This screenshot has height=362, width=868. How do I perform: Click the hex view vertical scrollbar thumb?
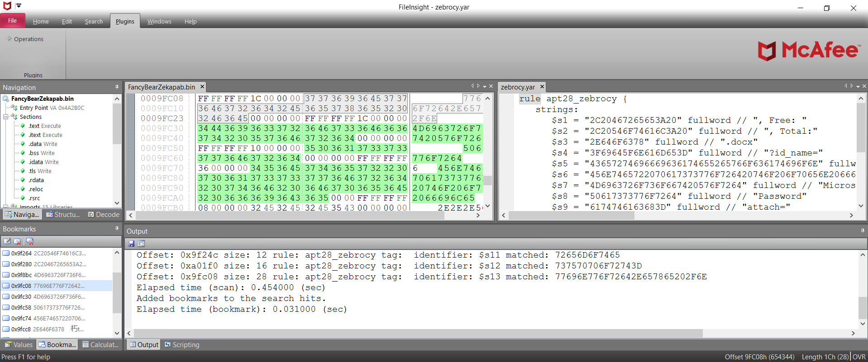(x=487, y=180)
